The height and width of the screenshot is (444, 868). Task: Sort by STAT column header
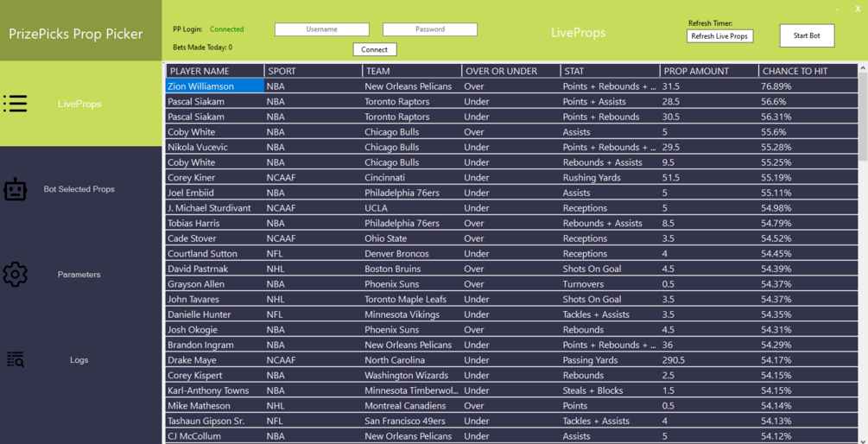[x=610, y=71]
